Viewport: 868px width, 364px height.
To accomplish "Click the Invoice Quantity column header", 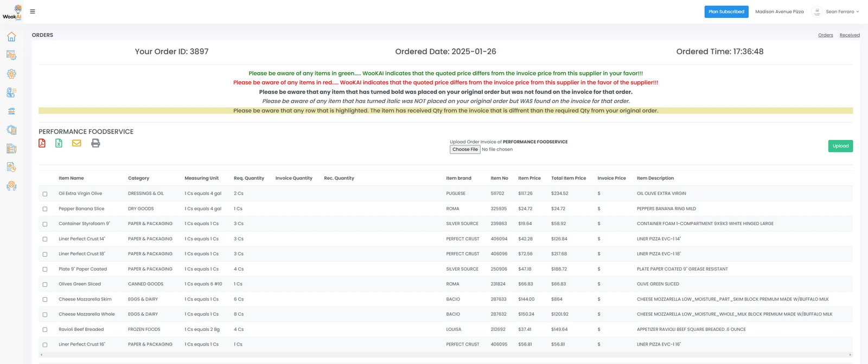I will (x=293, y=178).
